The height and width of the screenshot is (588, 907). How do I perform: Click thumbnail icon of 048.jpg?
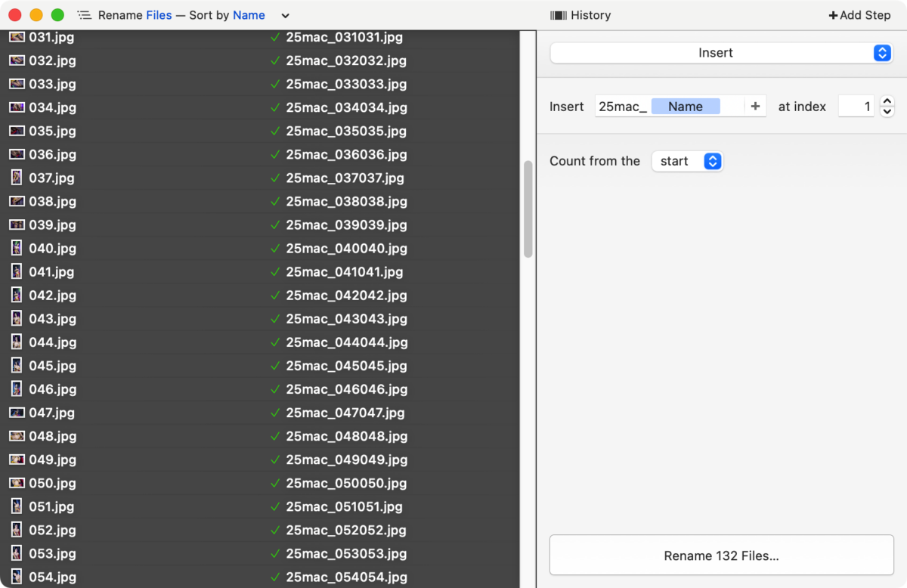tap(17, 436)
